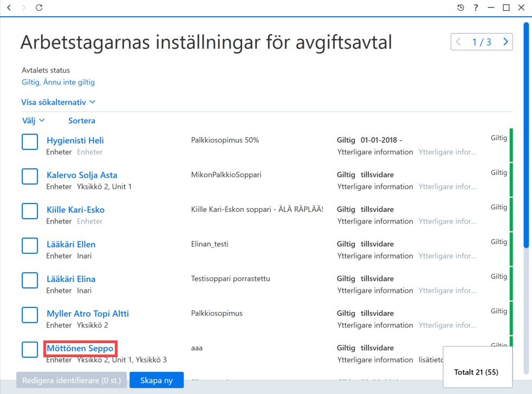Click the Sortera option

coord(81,120)
